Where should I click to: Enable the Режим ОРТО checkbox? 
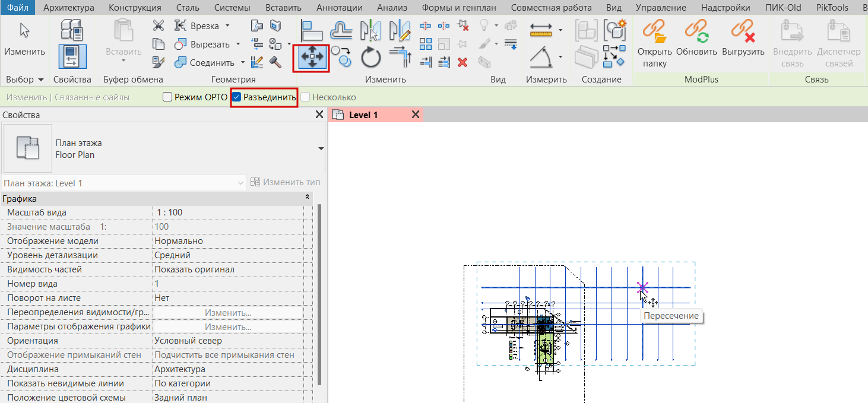pyautogui.click(x=167, y=97)
